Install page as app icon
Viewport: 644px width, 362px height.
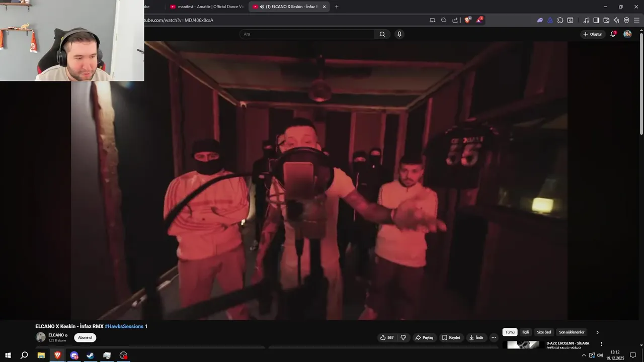[x=432, y=20]
